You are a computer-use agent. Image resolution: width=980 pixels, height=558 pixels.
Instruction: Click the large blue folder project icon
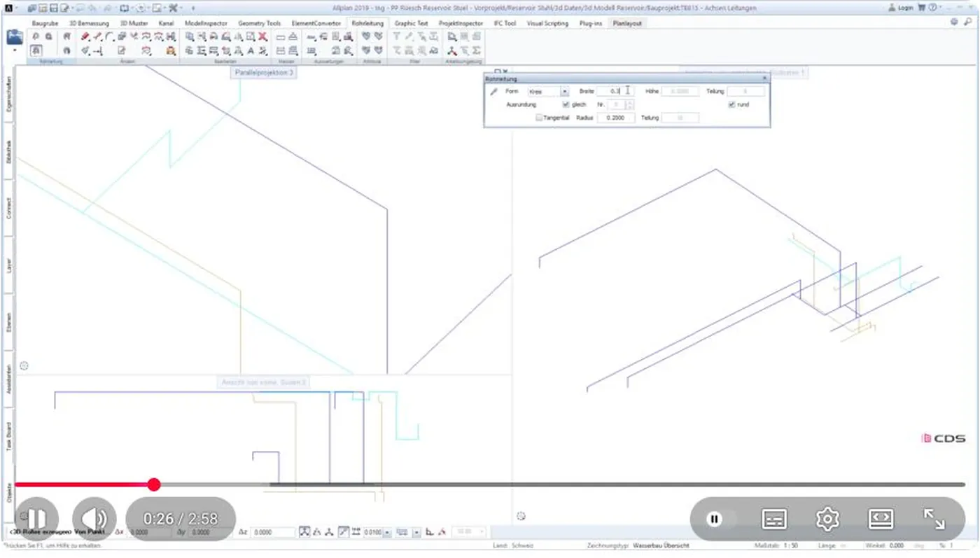pos(15,36)
